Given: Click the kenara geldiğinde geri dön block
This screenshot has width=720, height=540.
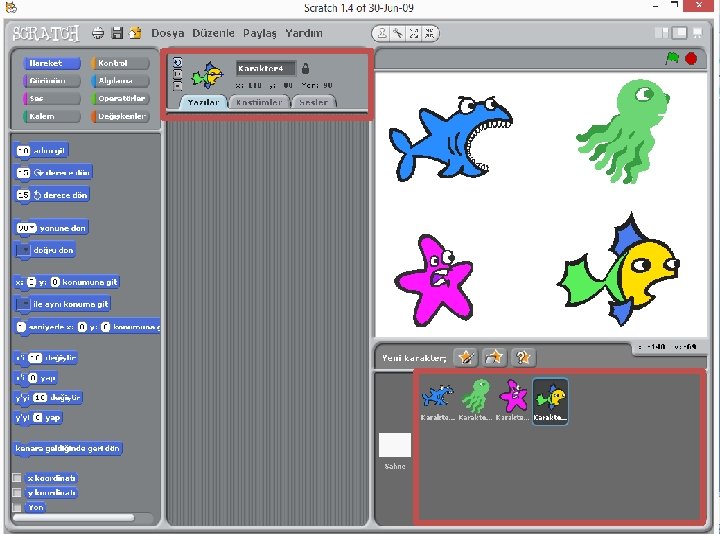Looking at the screenshot, I should pyautogui.click(x=68, y=448).
